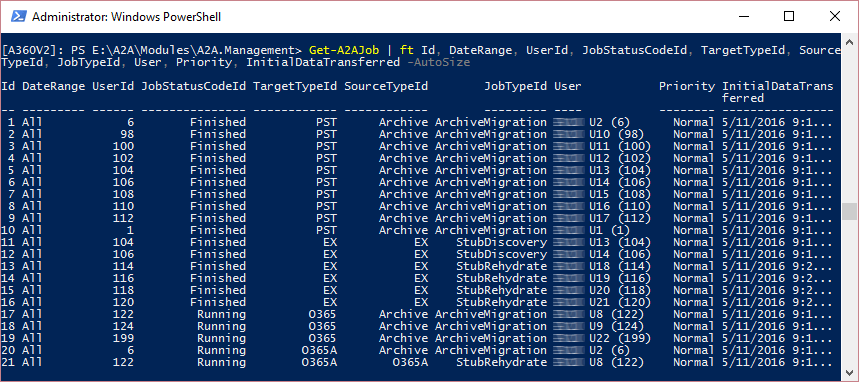Viewport: 859px width, 382px height.
Task: Click the -AutoSize parameter text
Action: point(438,62)
